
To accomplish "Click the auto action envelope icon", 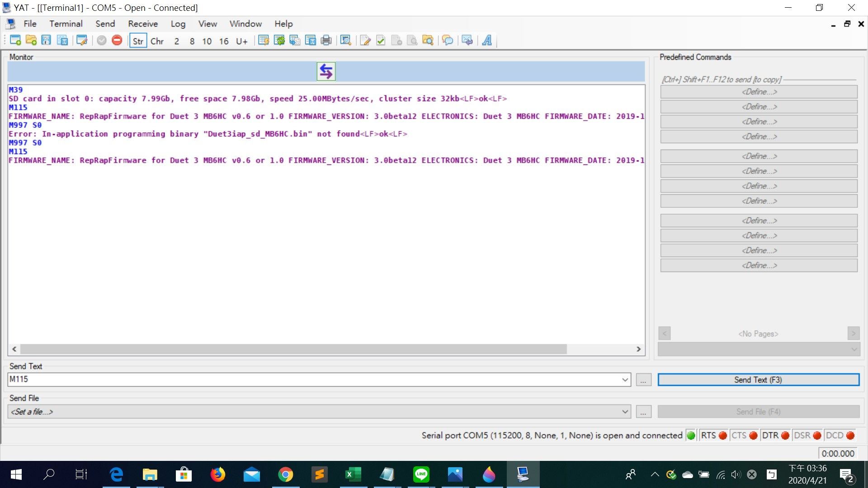I will pos(467,40).
